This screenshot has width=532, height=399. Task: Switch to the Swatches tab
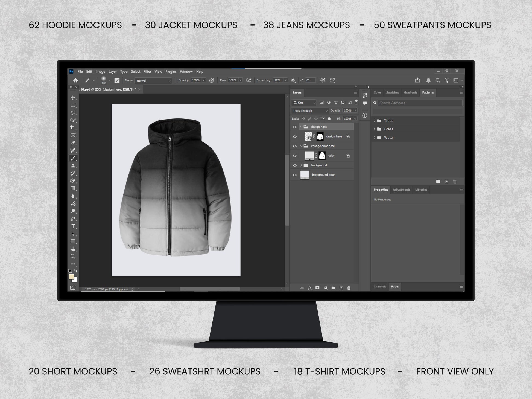tap(392, 92)
